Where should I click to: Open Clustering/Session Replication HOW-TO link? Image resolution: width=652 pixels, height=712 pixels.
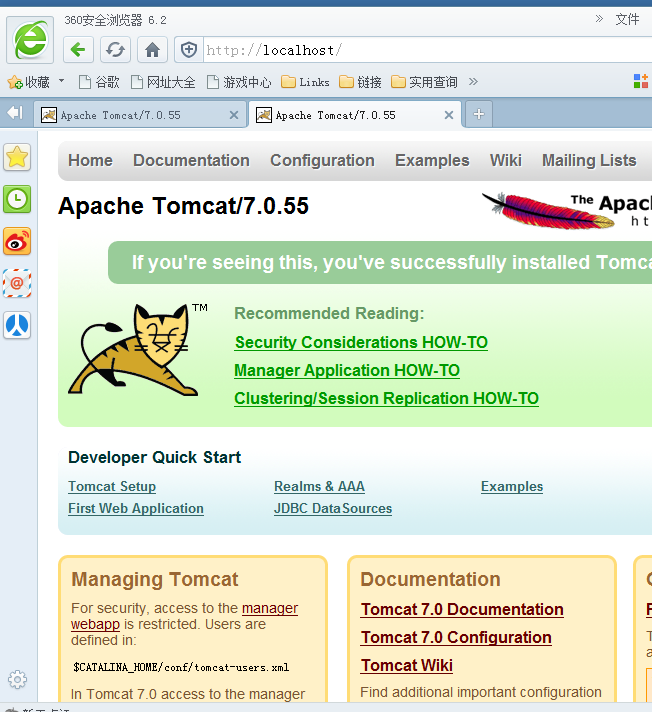pos(386,399)
